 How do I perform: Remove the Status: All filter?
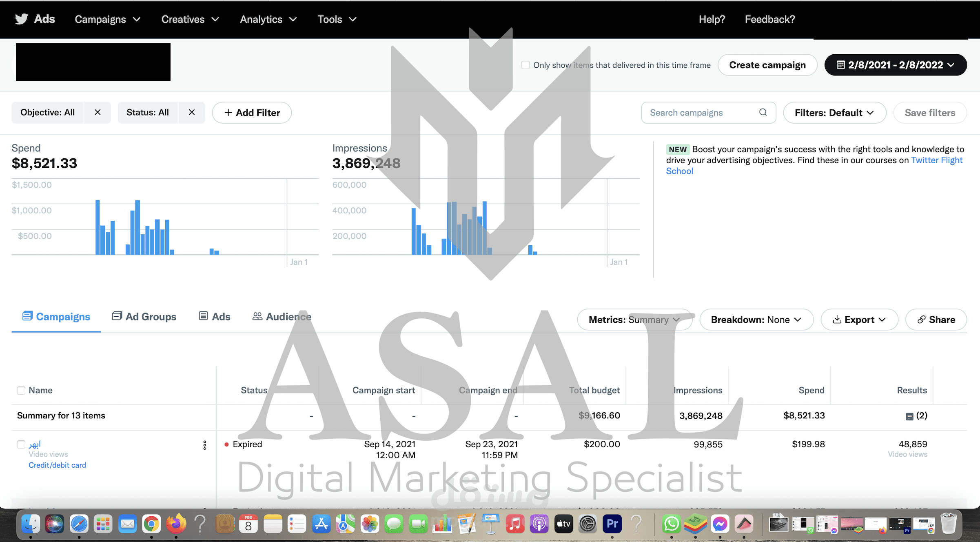tap(192, 112)
